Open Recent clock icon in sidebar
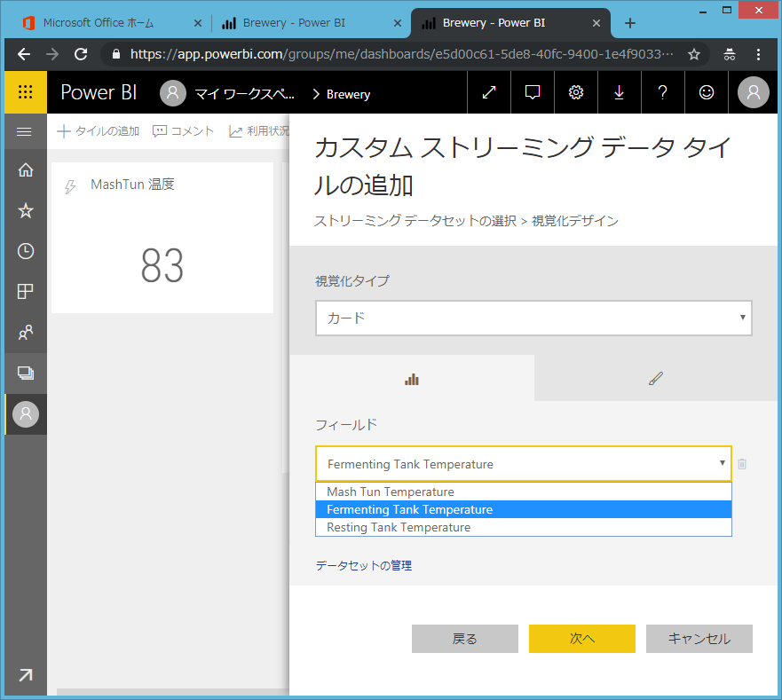 (26, 251)
